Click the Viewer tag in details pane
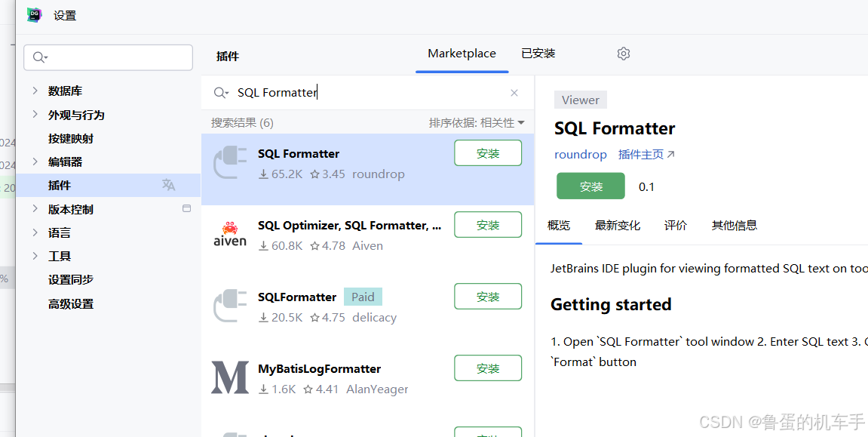The width and height of the screenshot is (868, 437). coord(581,100)
